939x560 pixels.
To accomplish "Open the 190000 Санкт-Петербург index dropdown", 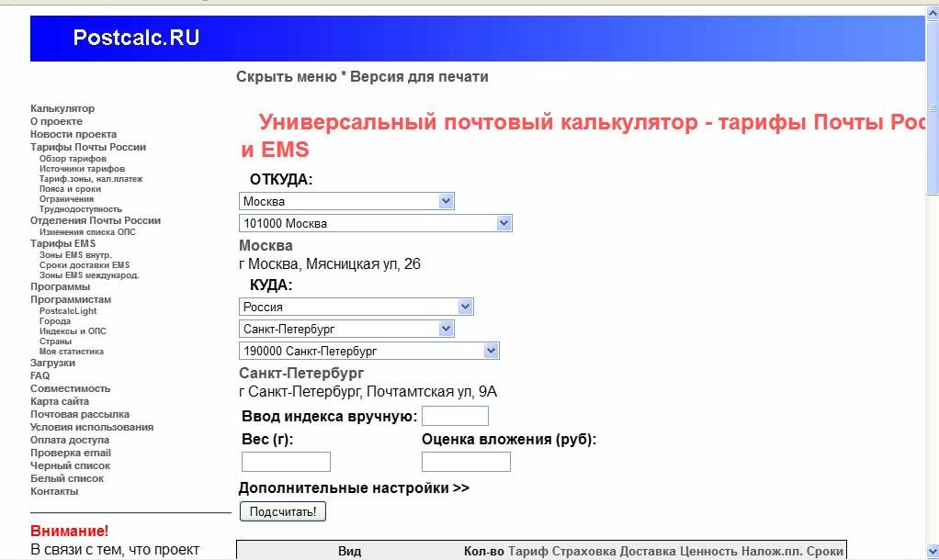I will pyautogui.click(x=368, y=351).
